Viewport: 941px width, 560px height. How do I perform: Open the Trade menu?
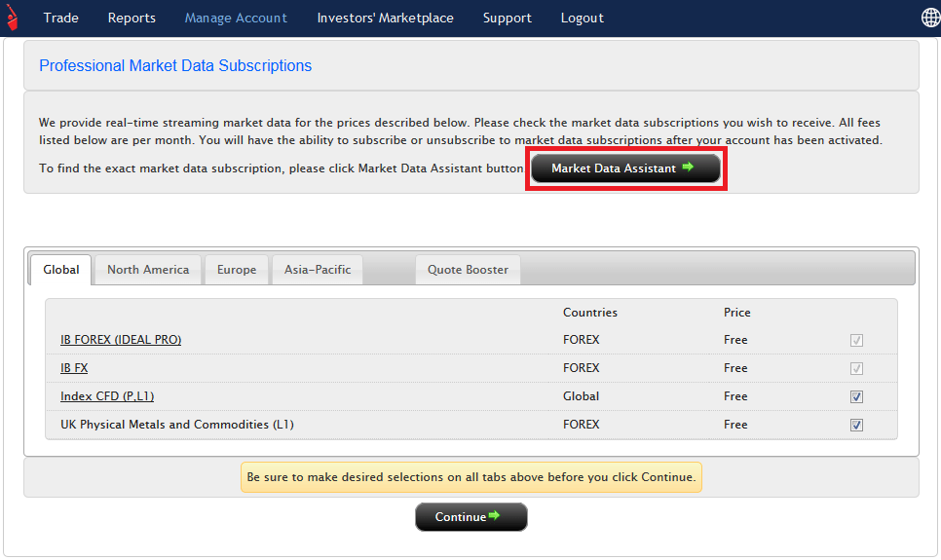[x=60, y=18]
